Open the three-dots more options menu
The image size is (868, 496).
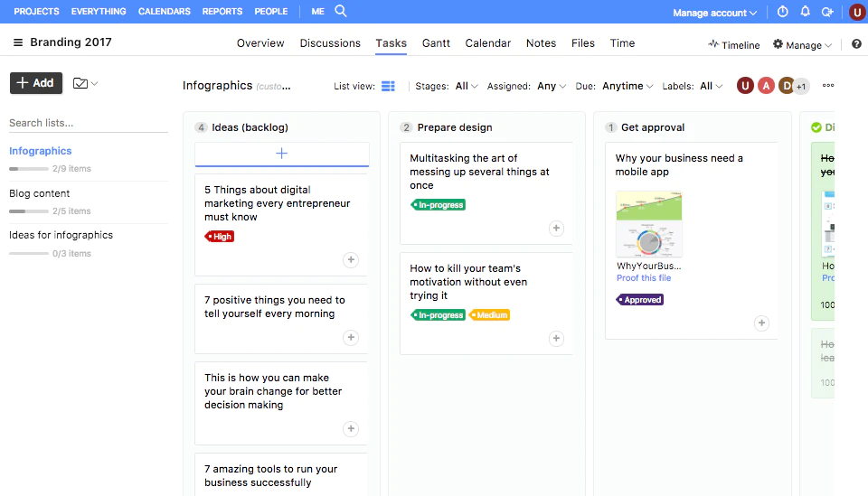(828, 86)
